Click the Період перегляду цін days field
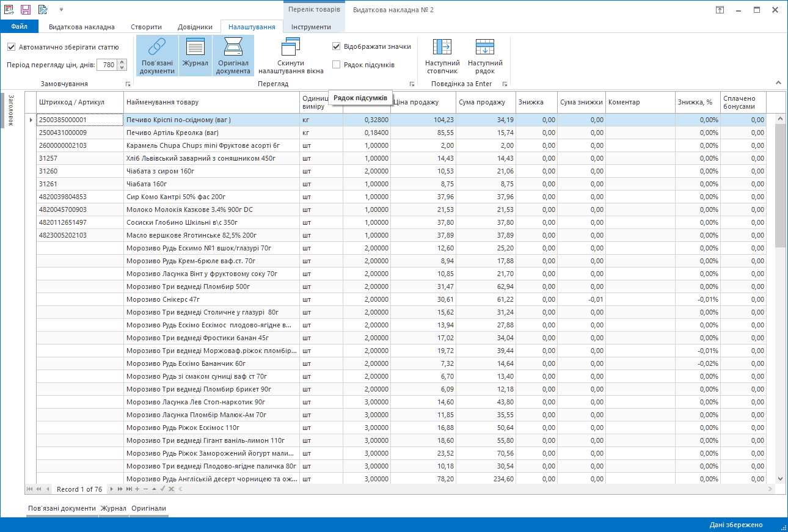Screen dimensions: 788x532 [107, 65]
